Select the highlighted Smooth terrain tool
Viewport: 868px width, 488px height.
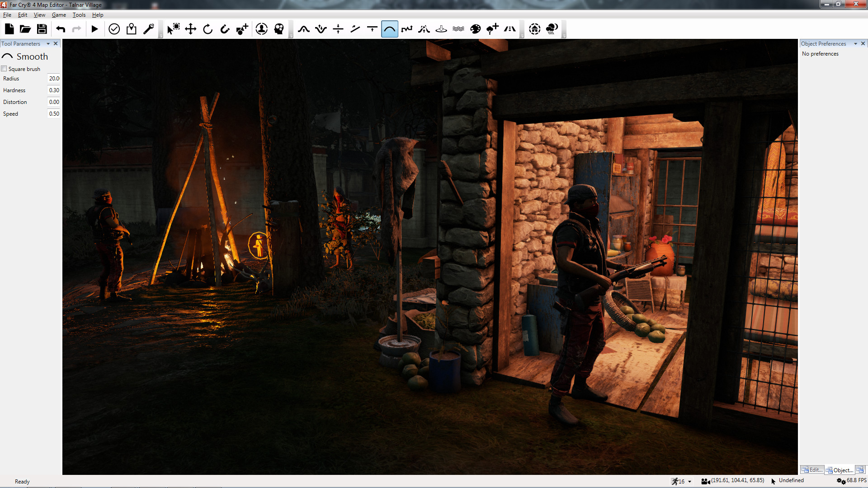point(390,29)
